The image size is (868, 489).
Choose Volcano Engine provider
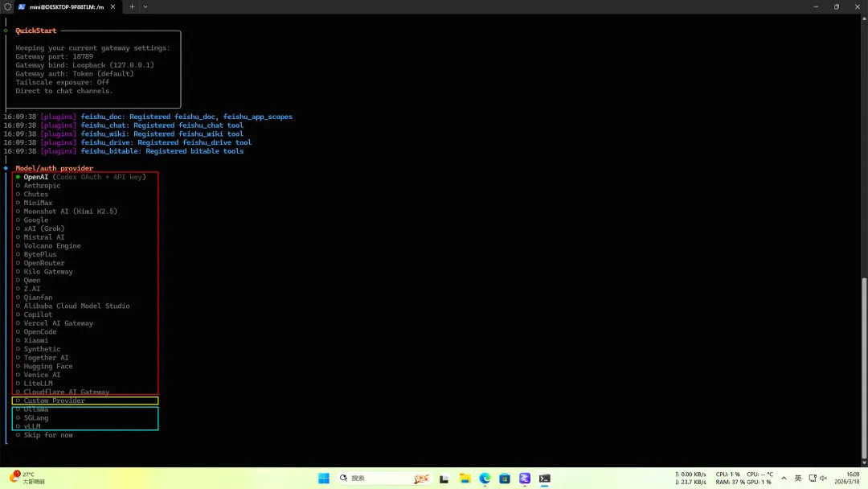(48, 246)
